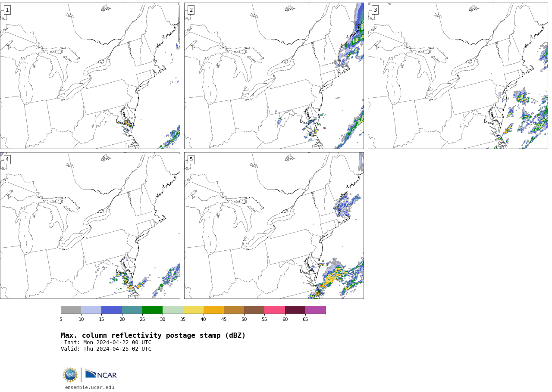Click the Max. column reflectivity title

(x=153, y=336)
